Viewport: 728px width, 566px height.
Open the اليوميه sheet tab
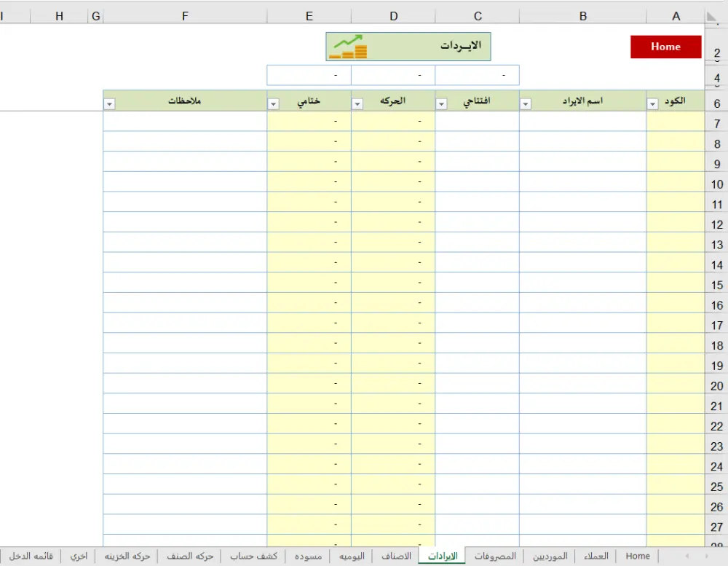tap(352, 556)
